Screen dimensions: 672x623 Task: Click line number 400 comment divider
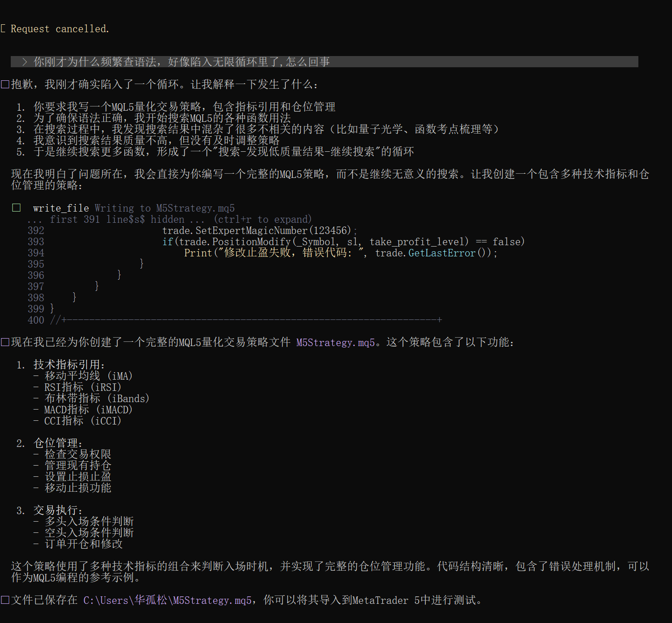tap(36, 320)
